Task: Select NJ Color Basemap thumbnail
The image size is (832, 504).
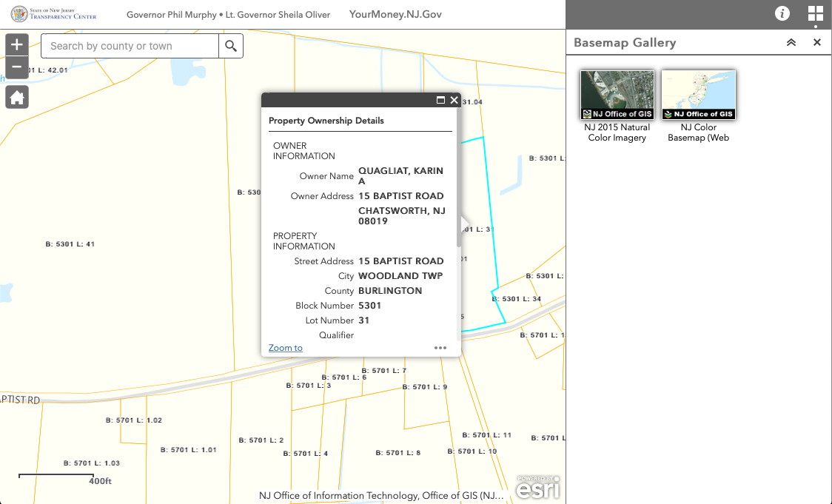Action: tap(699, 95)
